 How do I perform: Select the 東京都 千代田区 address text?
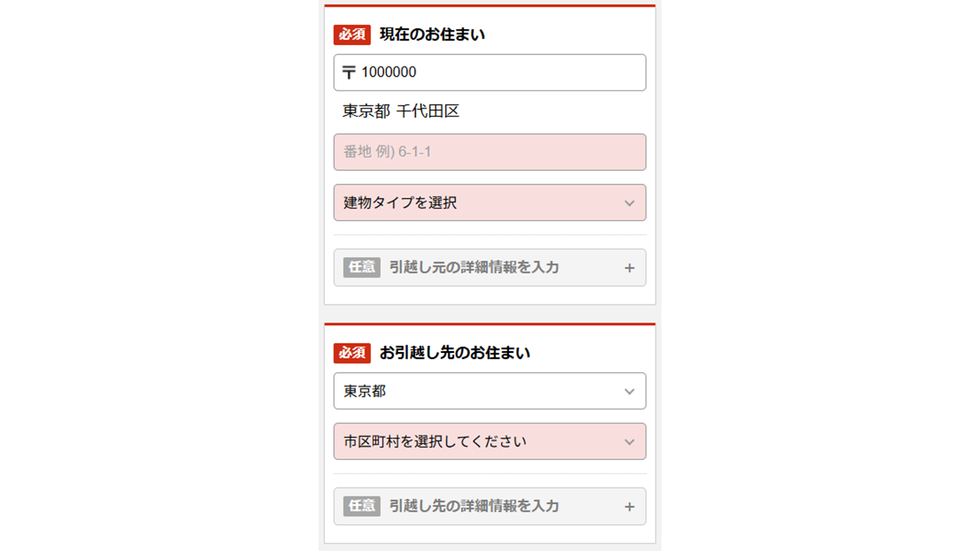[400, 112]
